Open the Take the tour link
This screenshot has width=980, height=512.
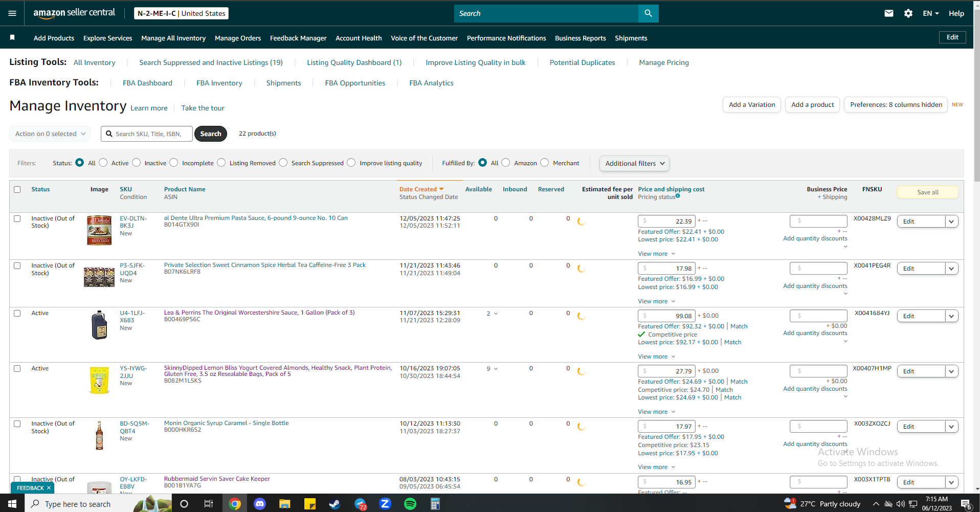203,108
